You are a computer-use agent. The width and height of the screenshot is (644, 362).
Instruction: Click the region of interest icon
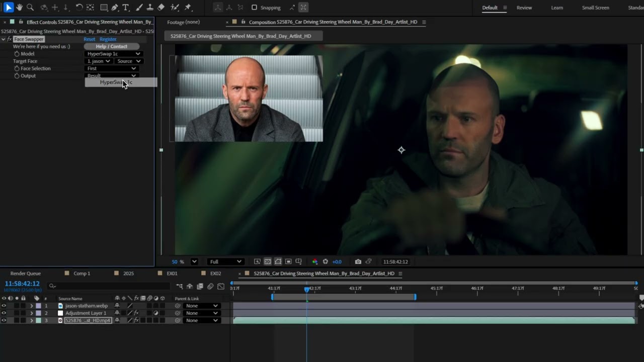point(288,261)
